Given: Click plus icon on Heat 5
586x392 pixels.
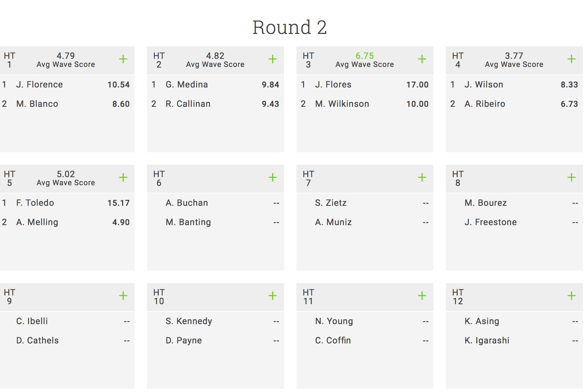Looking at the screenshot, I should [123, 177].
